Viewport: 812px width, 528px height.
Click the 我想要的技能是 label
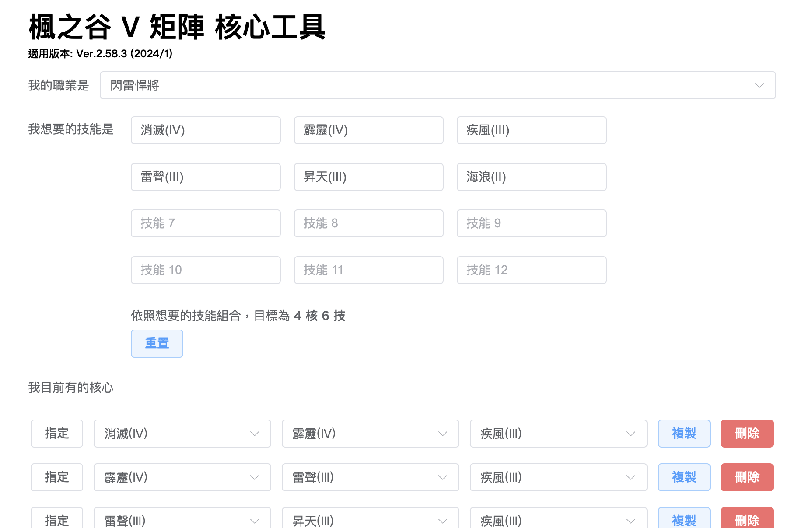[x=71, y=129]
